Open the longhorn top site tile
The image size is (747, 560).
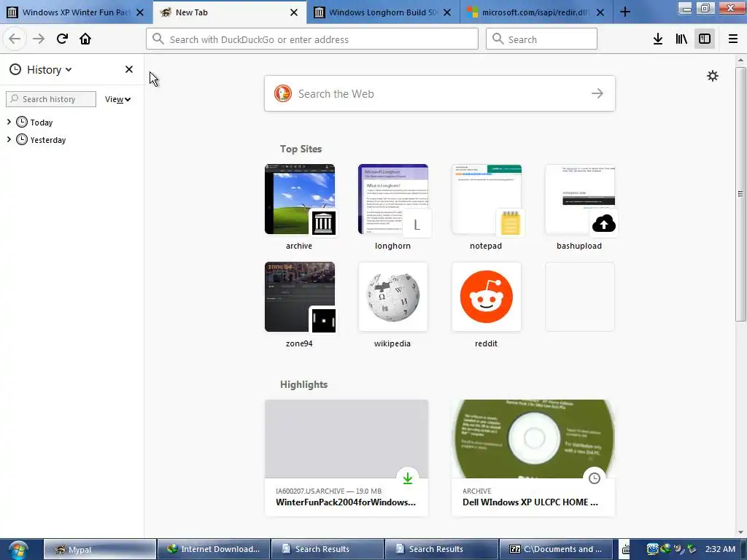393,199
